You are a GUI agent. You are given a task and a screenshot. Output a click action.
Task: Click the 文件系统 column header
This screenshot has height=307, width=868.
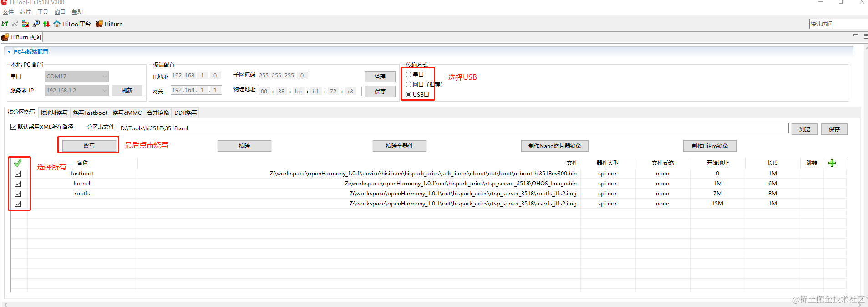[x=663, y=163]
